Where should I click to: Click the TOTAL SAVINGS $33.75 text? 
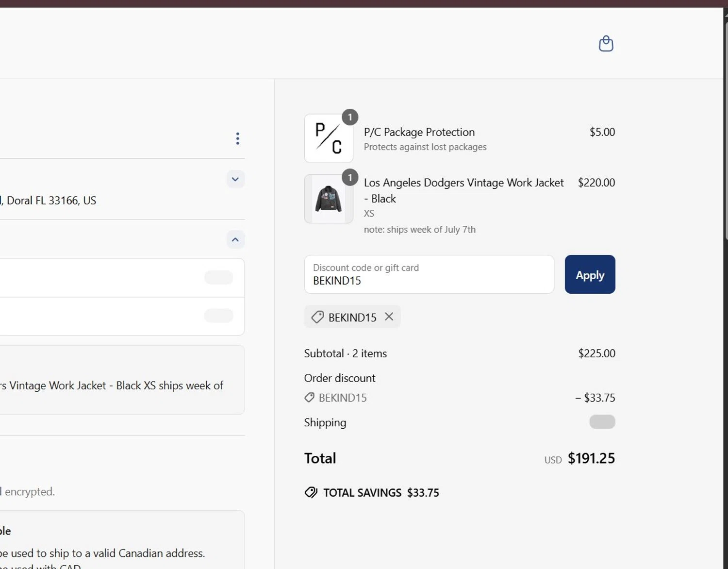(381, 493)
